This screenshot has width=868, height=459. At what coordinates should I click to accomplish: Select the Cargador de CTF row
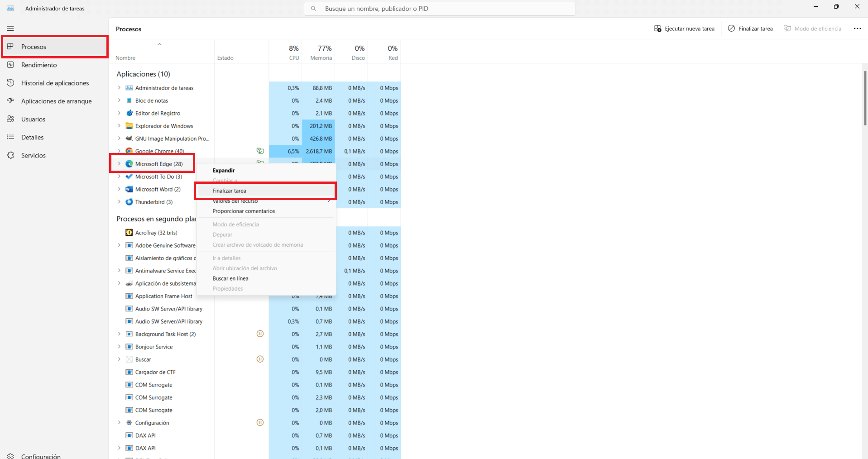(255, 372)
